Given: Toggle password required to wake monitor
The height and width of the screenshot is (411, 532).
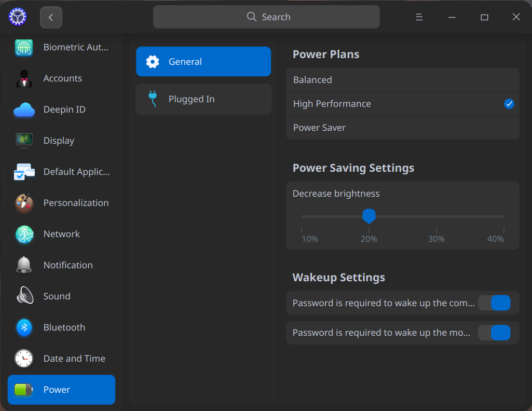Looking at the screenshot, I should (x=494, y=333).
